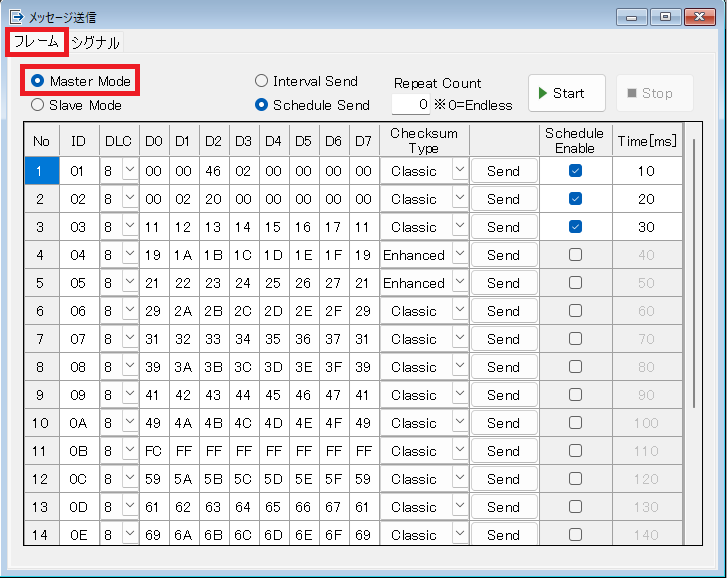Select Schedule Send radio button

[x=262, y=105]
